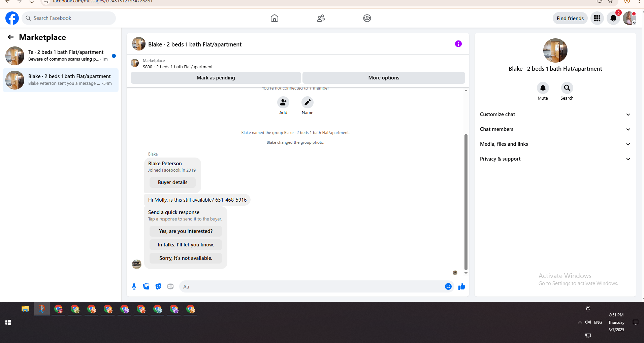
Task: Click the Find friends button
Action: pyautogui.click(x=570, y=18)
